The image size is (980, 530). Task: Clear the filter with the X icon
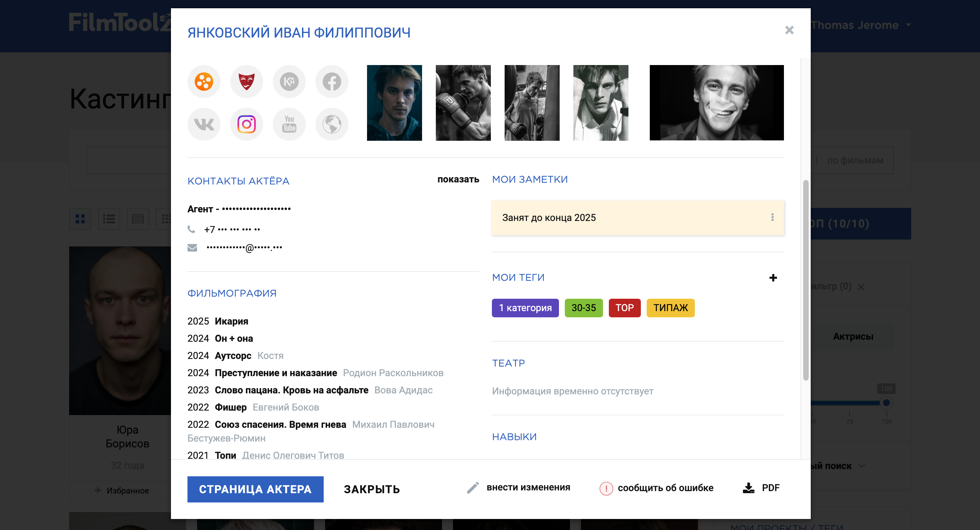click(x=861, y=287)
